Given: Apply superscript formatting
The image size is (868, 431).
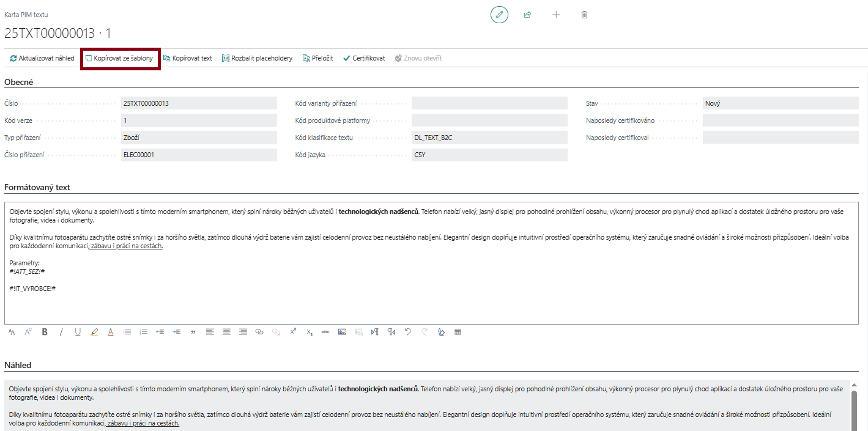Looking at the screenshot, I should pyautogui.click(x=293, y=332).
